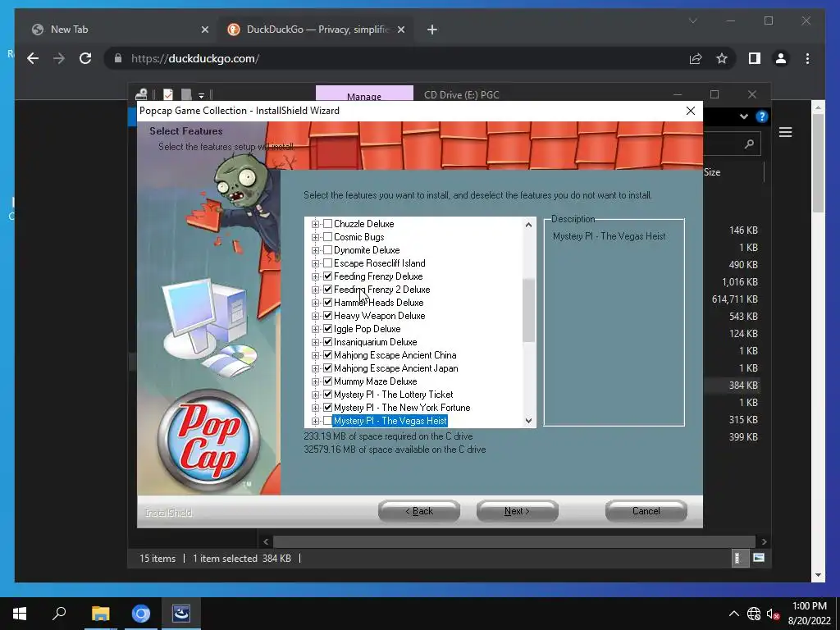
Task: Expand Mahjong Escape Ancient China node
Action: point(316,355)
